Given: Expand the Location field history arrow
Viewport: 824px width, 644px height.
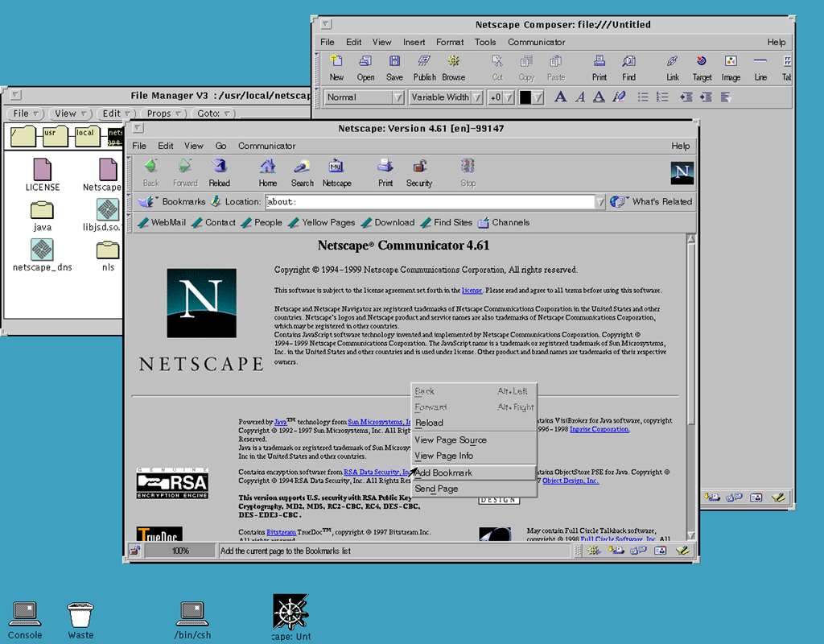Looking at the screenshot, I should (599, 202).
